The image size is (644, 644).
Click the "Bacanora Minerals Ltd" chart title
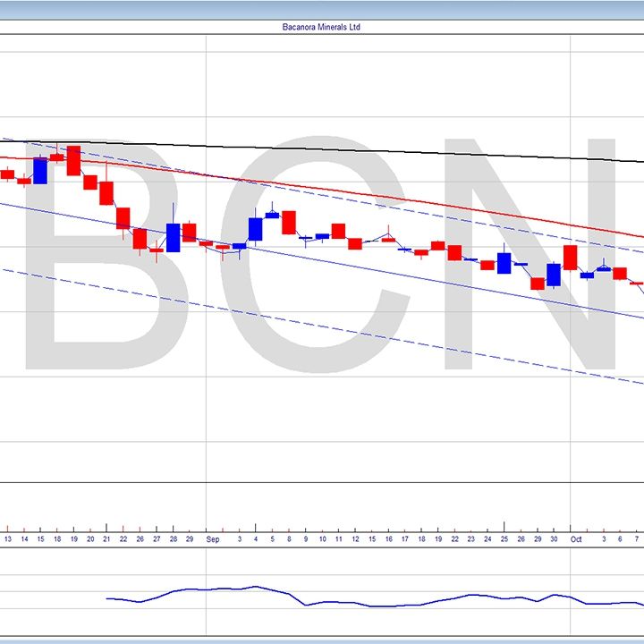point(321,28)
